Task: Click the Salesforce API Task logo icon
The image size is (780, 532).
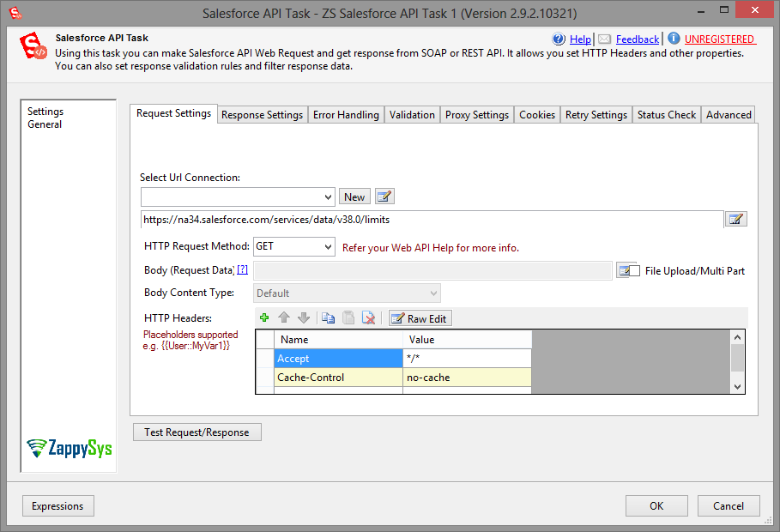Action: [33, 45]
